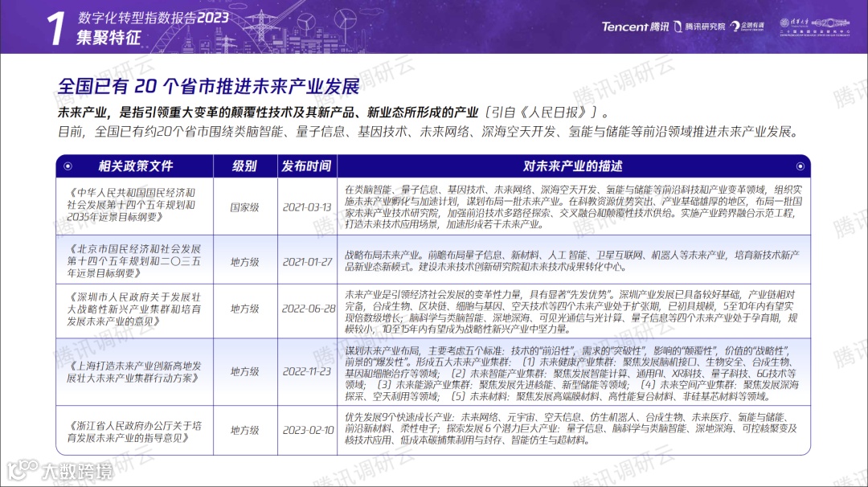
Task: Click the circle marker at table header's right end
Action: [x=800, y=166]
